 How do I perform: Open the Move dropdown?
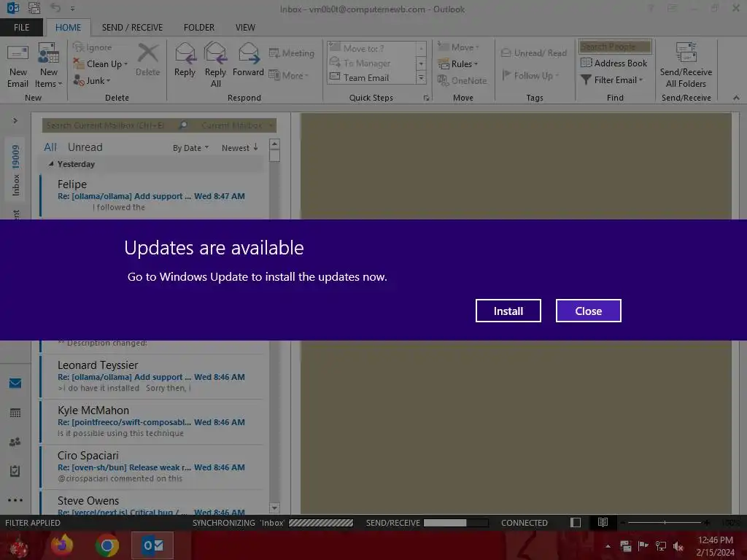(458, 47)
